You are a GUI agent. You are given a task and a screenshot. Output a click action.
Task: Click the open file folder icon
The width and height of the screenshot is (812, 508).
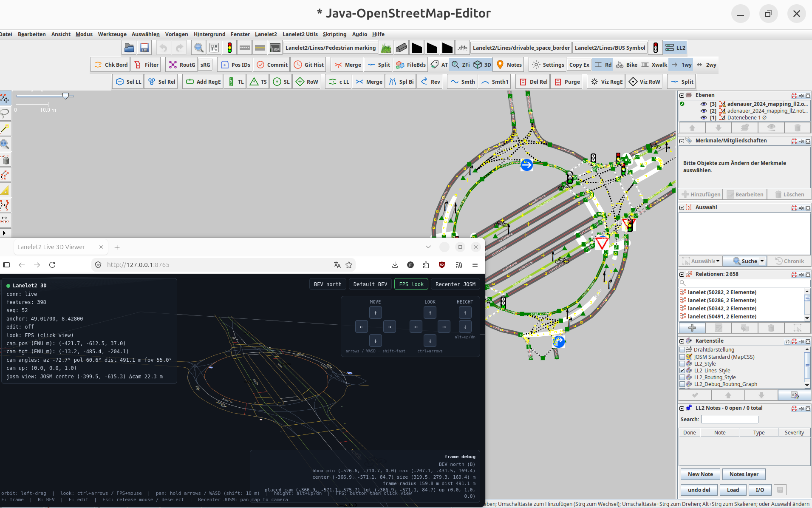click(x=129, y=48)
